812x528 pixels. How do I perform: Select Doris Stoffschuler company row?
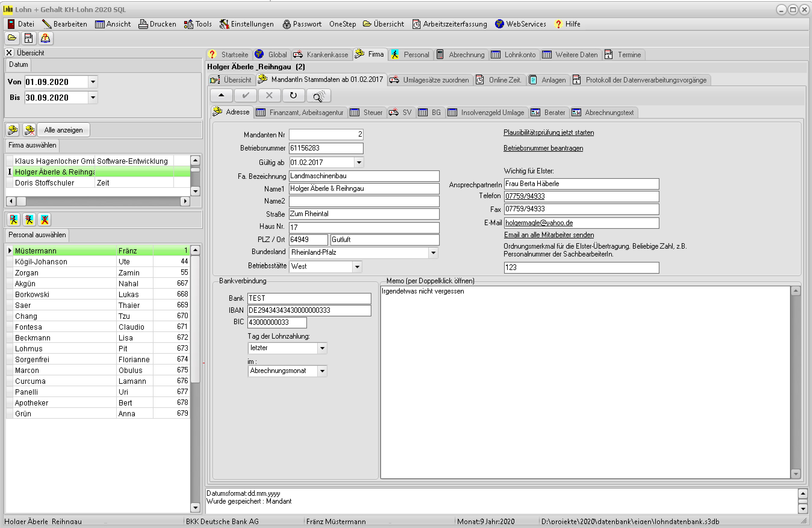click(x=98, y=183)
